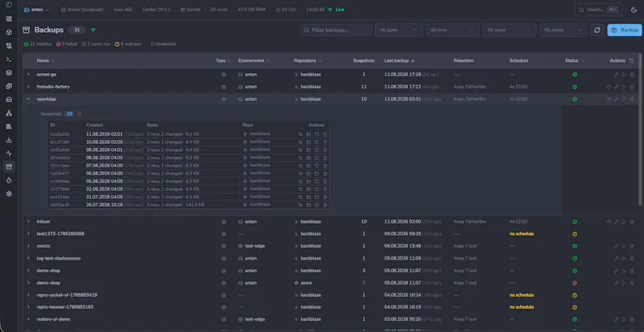Toggle the 0 scheduled filter

[x=163, y=44]
